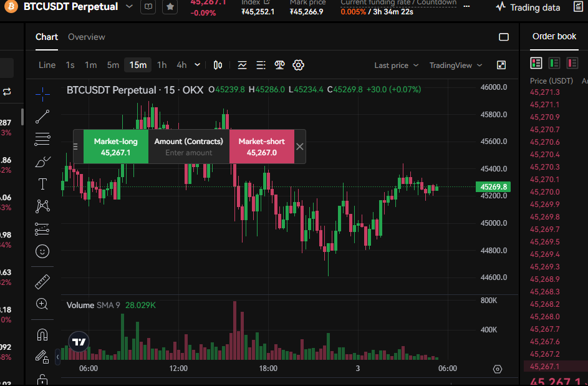Collapse the drawing toolbar arrow
Viewport: 588px width, 386px height.
coord(57,357)
